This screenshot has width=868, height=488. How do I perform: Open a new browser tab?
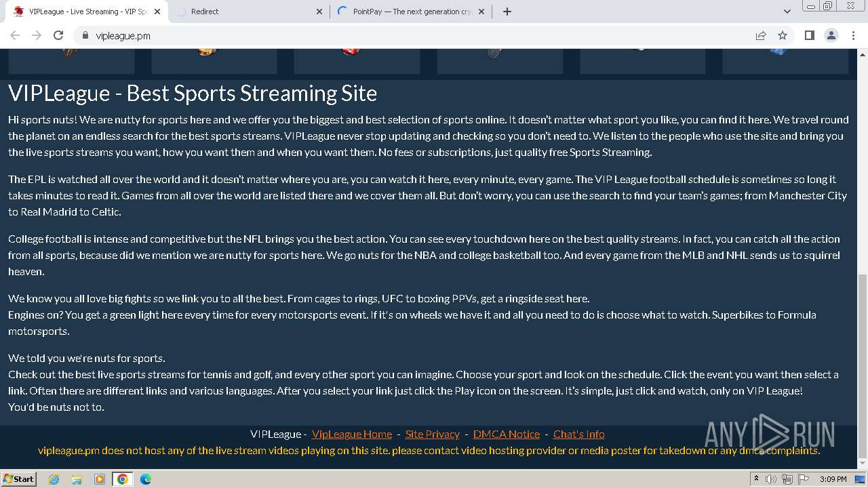coord(507,12)
